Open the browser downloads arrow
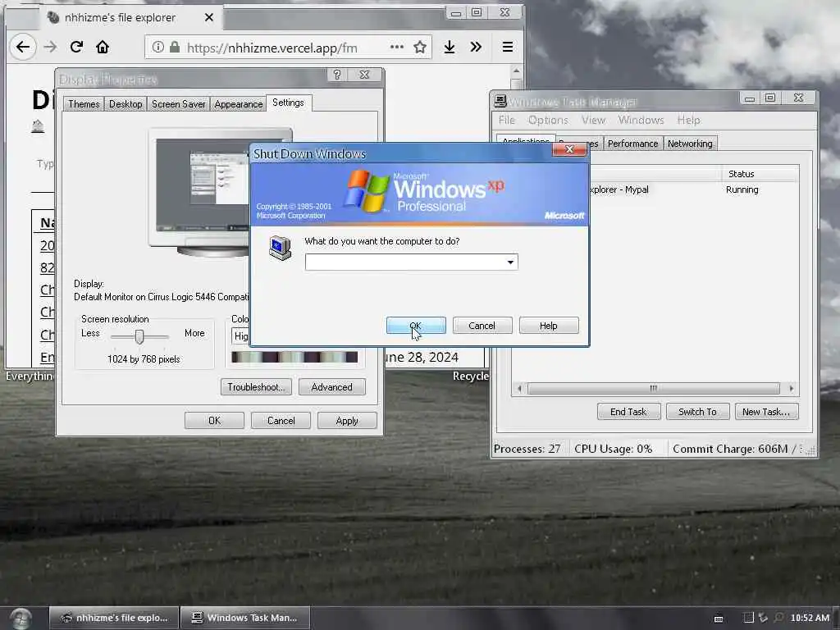The image size is (840, 630). tap(450, 47)
